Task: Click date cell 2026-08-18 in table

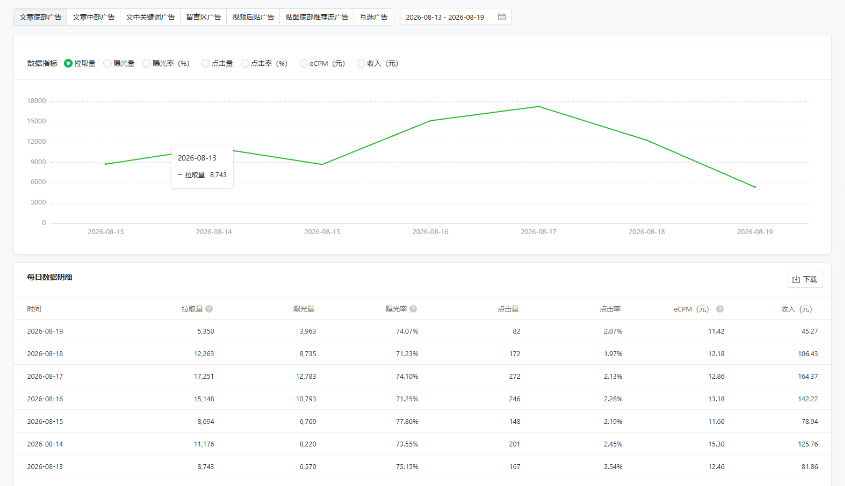Action: 45,353
